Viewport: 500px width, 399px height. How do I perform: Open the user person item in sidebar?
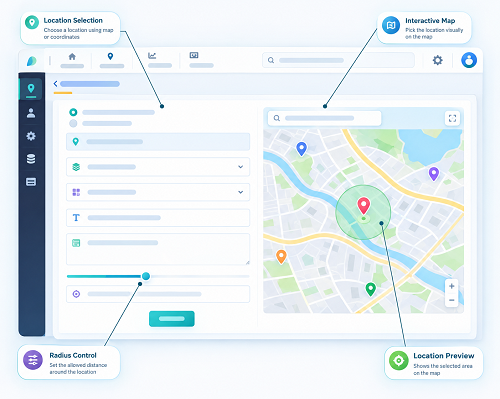coord(31,113)
